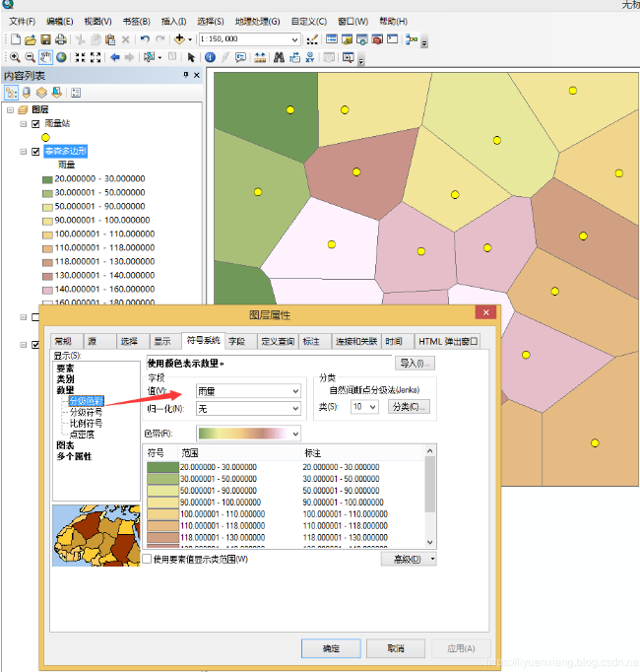Open the 文件(F) menu
Image resolution: width=640 pixels, height=672 pixels.
[23, 22]
